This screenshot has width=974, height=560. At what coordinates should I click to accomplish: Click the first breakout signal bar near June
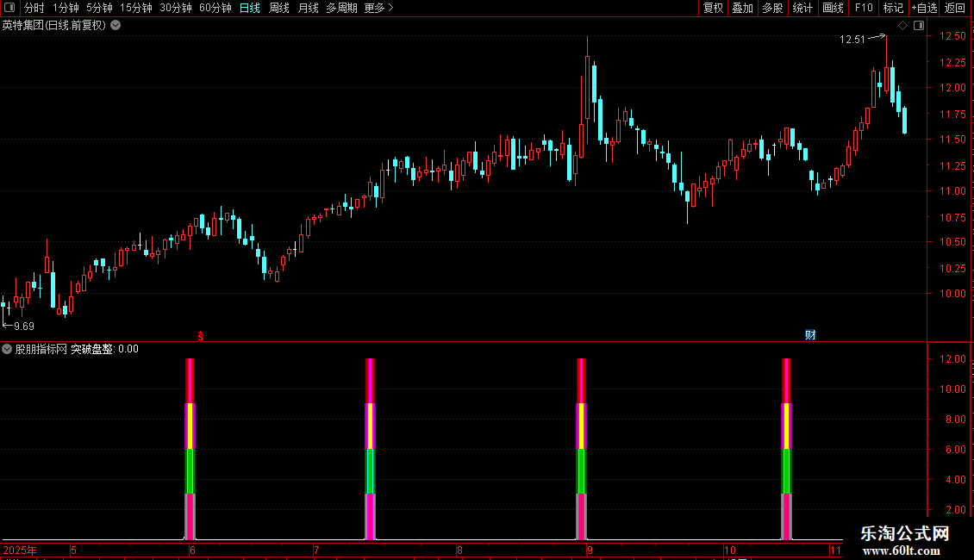190,449
